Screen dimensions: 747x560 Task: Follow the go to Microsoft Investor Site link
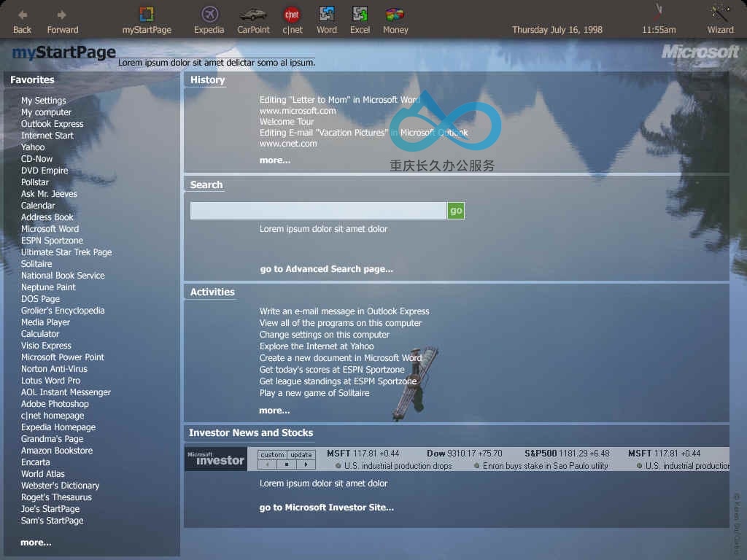(326, 507)
